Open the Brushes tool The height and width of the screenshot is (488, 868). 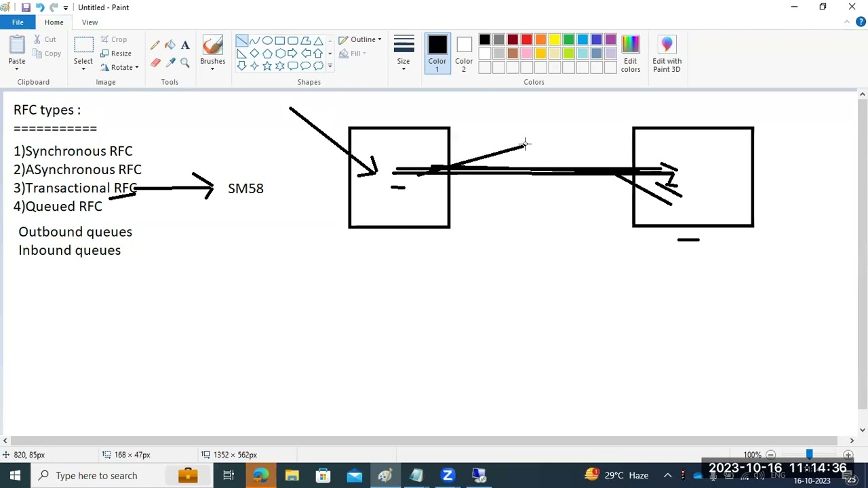(212, 53)
